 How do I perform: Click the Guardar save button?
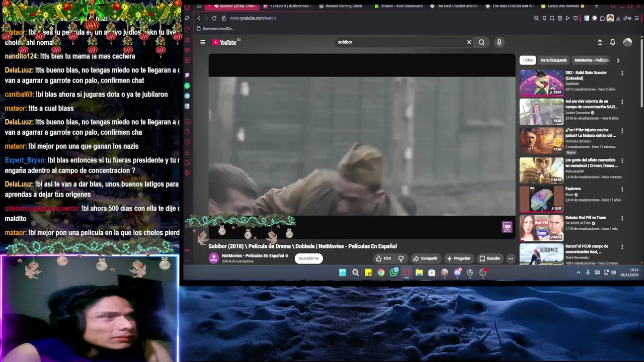click(490, 258)
